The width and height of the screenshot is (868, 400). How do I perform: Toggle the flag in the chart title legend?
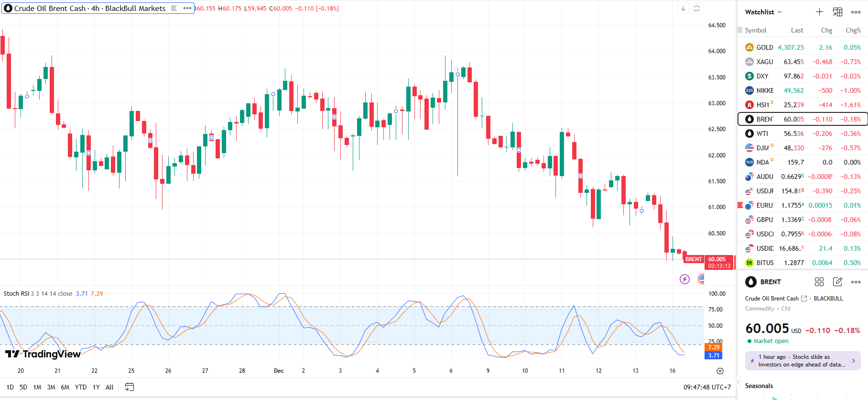point(174,8)
